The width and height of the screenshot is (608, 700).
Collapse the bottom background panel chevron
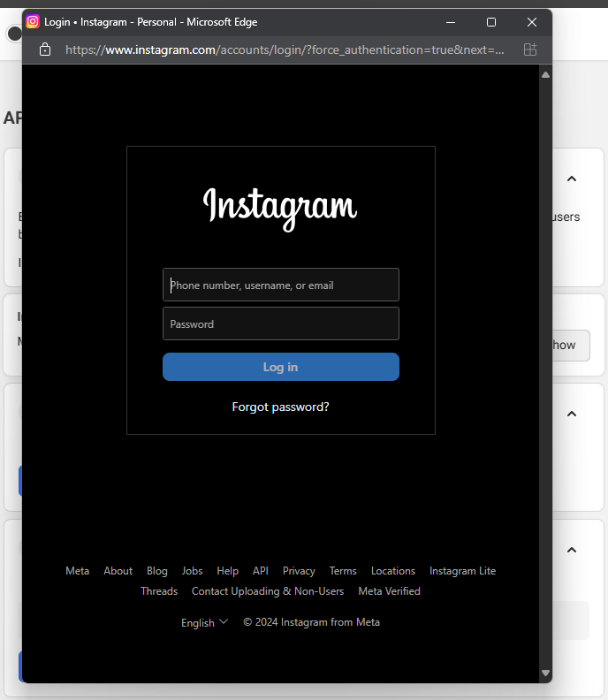[572, 550]
